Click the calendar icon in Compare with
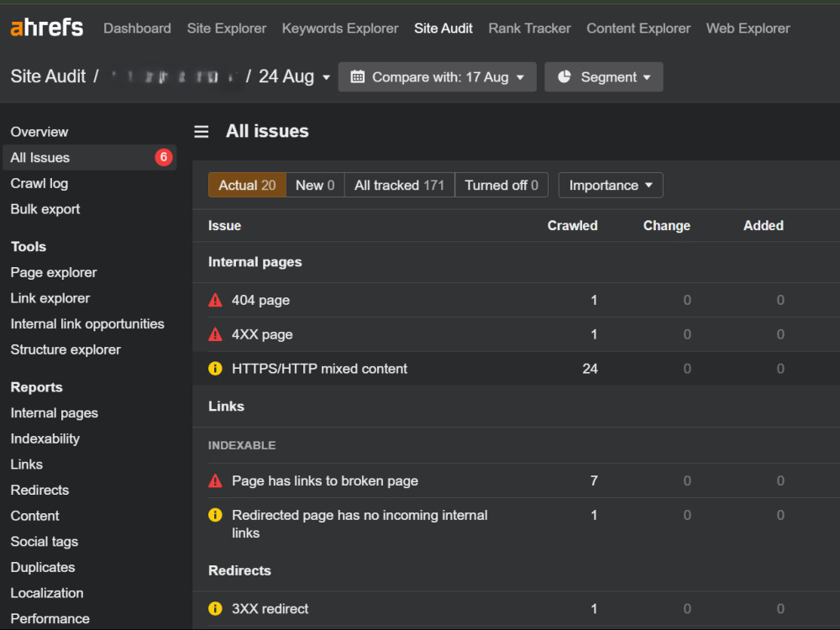 tap(357, 76)
